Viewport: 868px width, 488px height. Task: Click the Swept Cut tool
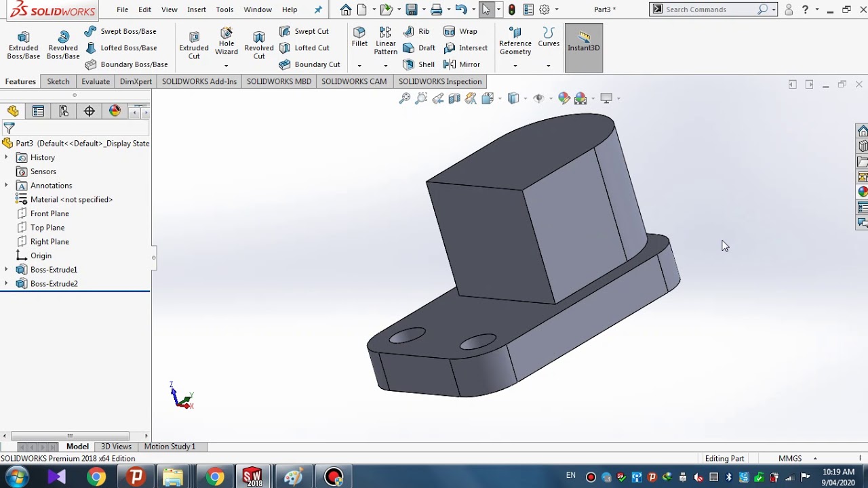pyautogui.click(x=304, y=31)
